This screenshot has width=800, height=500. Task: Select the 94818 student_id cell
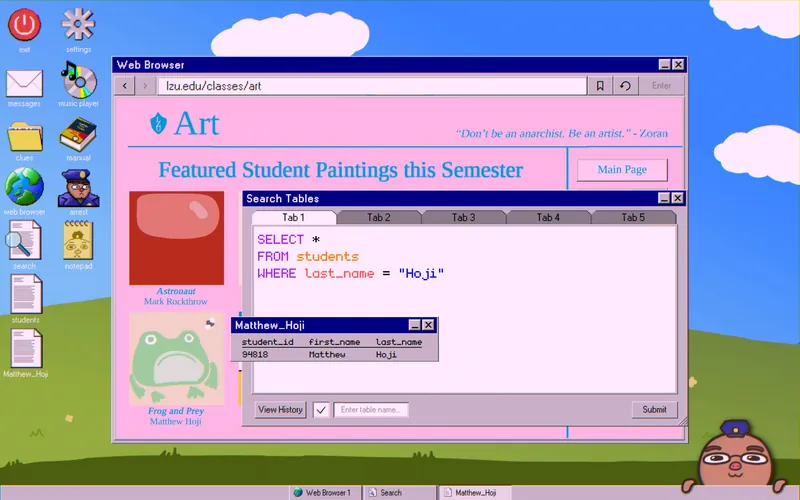point(255,355)
